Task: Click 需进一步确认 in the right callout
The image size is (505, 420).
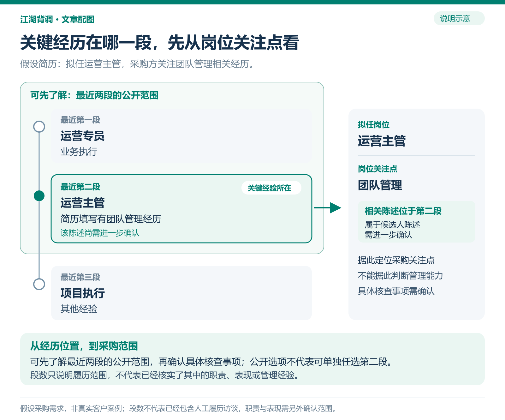Action: pyautogui.click(x=388, y=235)
